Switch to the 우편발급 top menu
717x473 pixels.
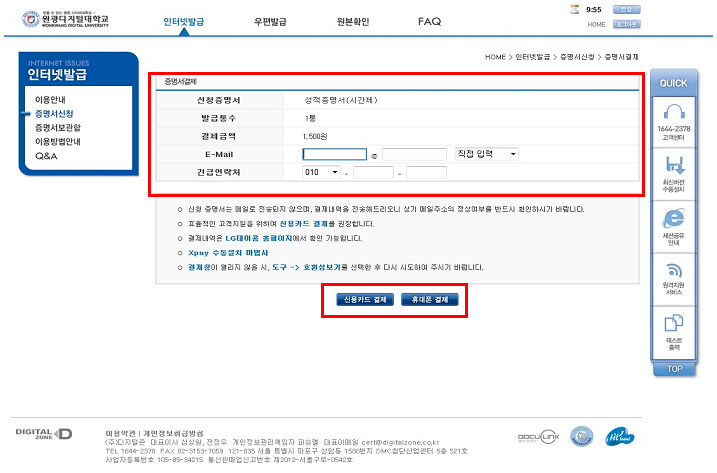pyautogui.click(x=270, y=22)
